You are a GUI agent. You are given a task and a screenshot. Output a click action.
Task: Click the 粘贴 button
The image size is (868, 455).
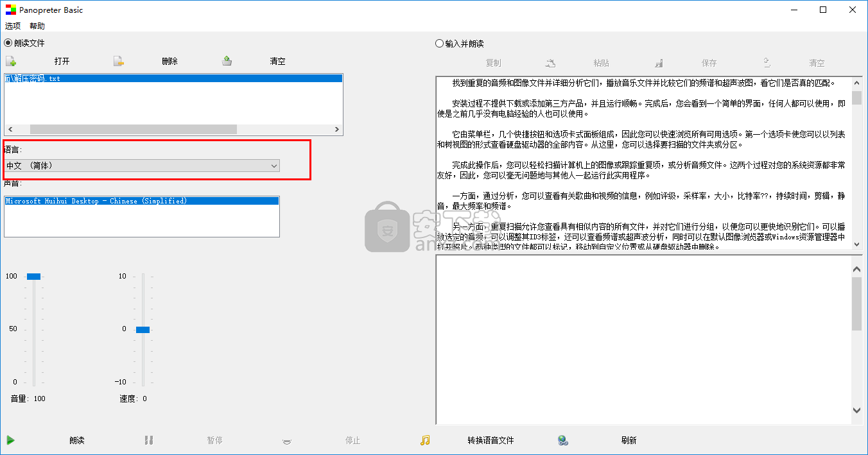click(x=602, y=63)
